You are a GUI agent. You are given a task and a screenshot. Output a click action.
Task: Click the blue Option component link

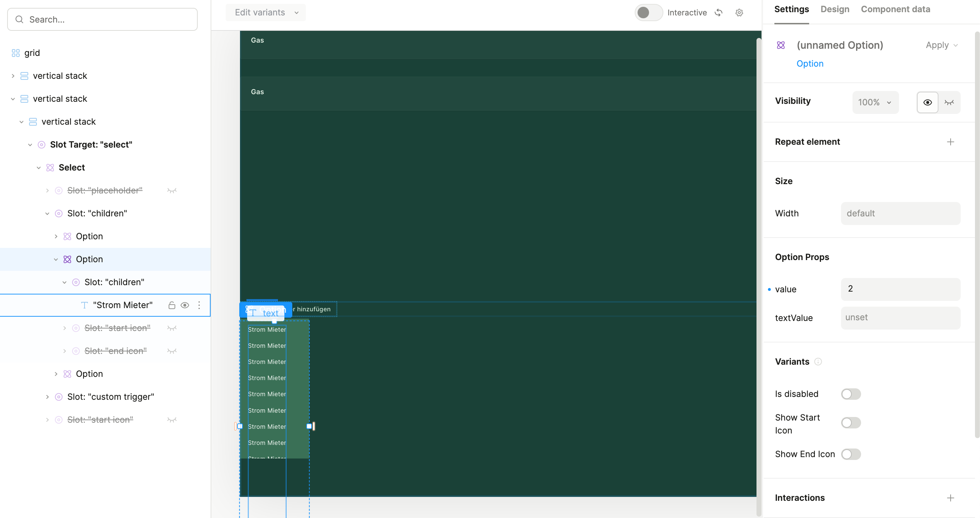click(x=810, y=63)
